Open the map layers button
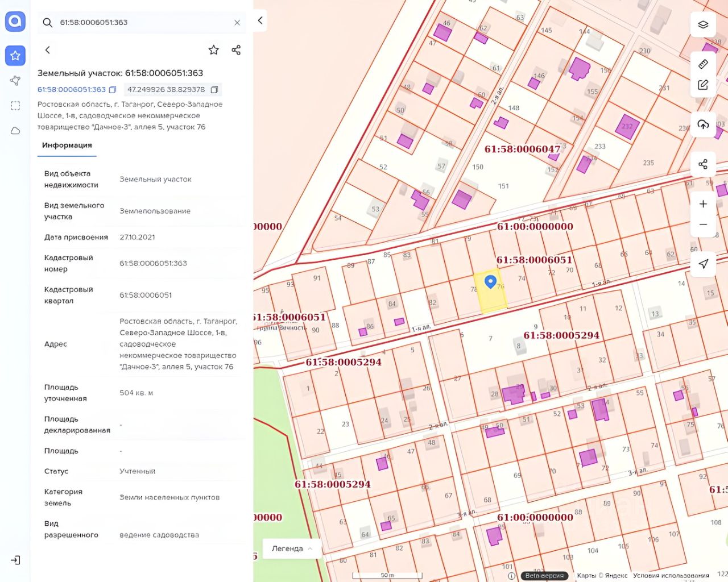The width and height of the screenshot is (728, 582). pos(703,24)
